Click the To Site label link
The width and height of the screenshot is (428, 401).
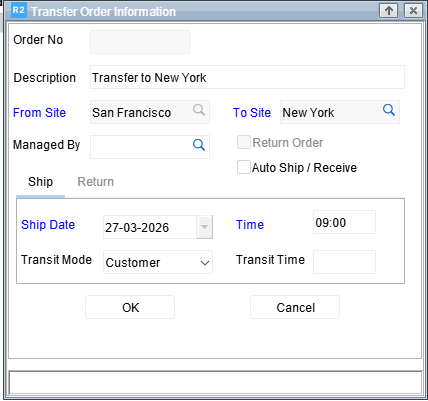(252, 113)
